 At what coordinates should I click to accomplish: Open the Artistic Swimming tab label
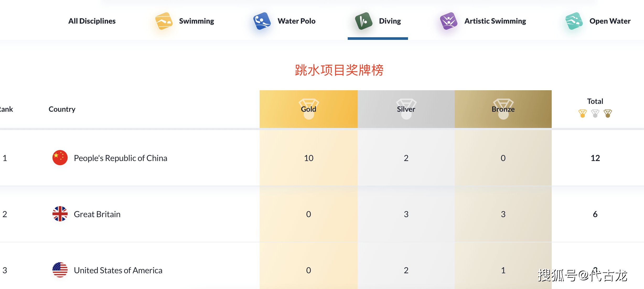[495, 21]
